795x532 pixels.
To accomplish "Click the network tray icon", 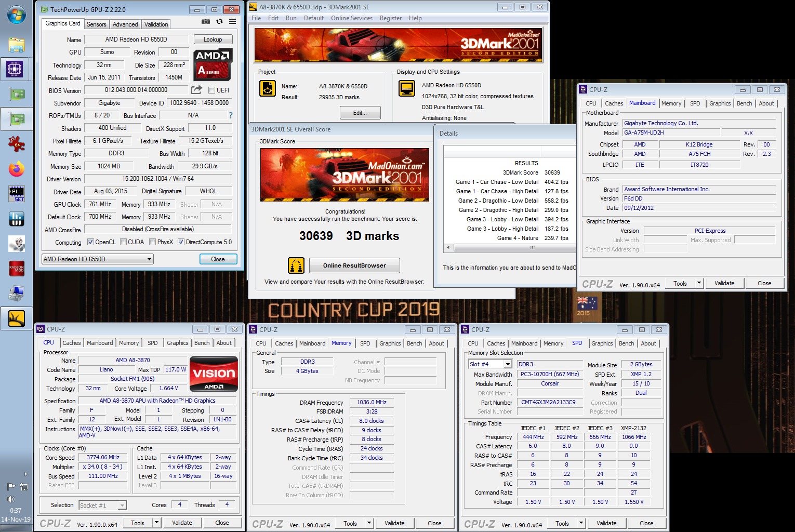I will (x=24, y=487).
